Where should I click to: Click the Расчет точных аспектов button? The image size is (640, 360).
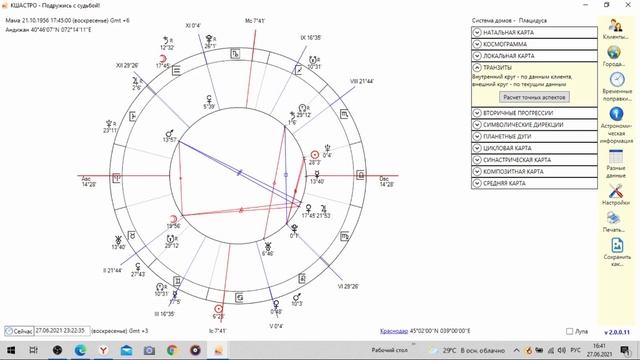(x=534, y=97)
